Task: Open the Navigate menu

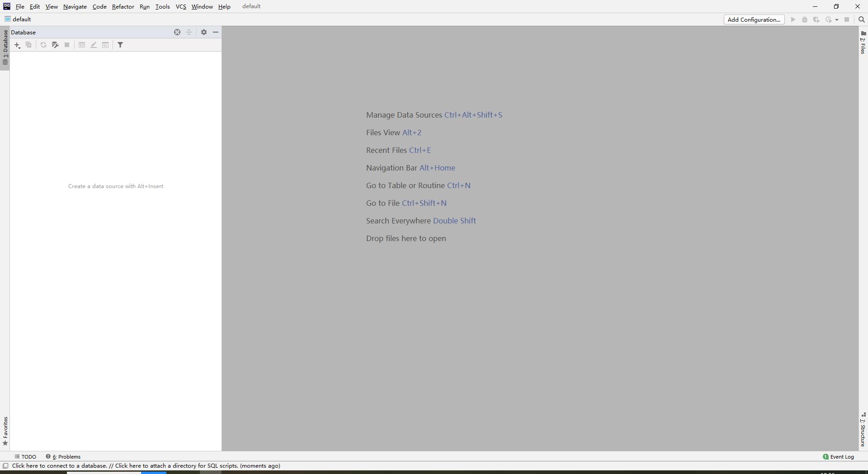Action: (75, 6)
